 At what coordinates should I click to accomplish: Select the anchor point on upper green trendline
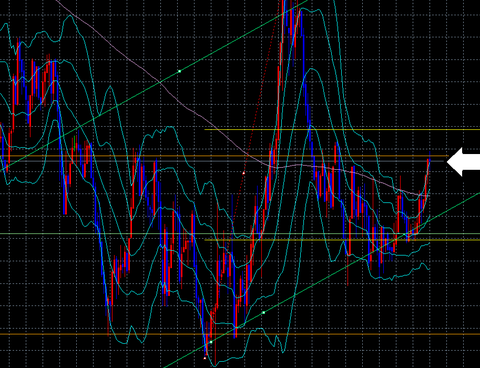180,71
